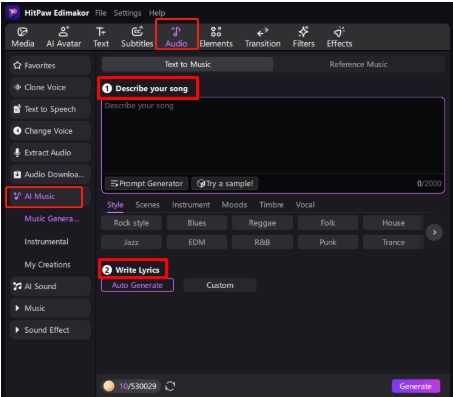Toggle the R&B style tag
The image size is (453, 397).
tap(262, 242)
